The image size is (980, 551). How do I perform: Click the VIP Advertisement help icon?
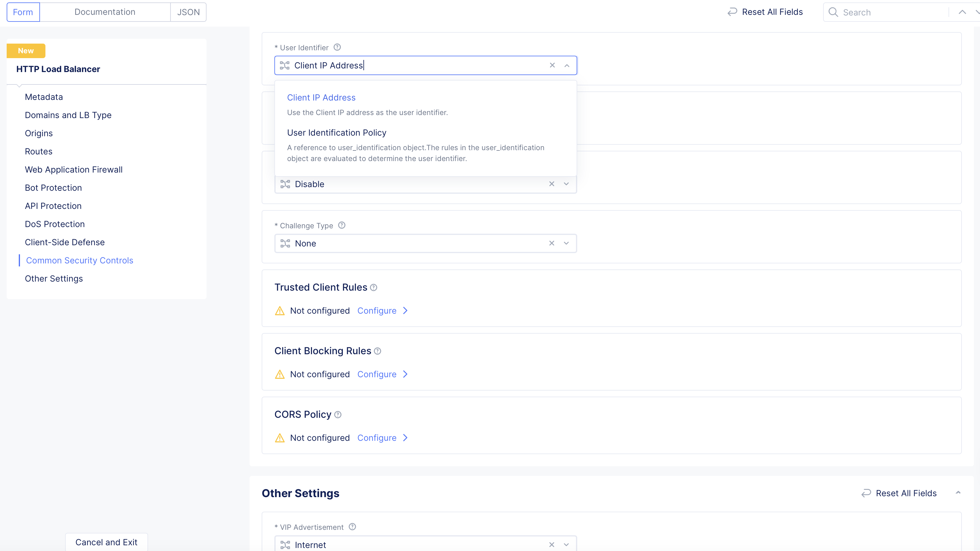click(x=352, y=527)
